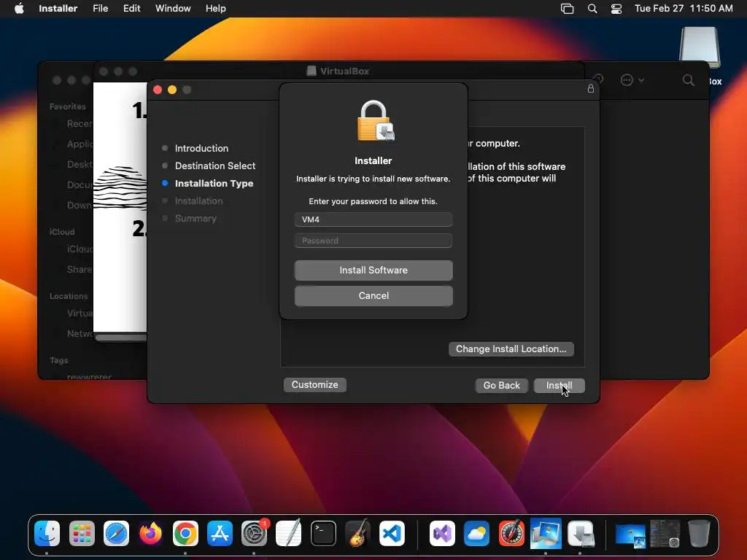This screenshot has height=560, width=747.
Task: Click the Stage Manager menu bar icon
Action: [567, 9]
